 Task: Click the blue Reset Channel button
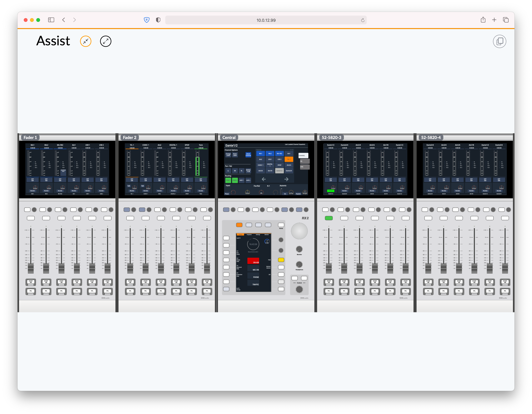coord(248,155)
